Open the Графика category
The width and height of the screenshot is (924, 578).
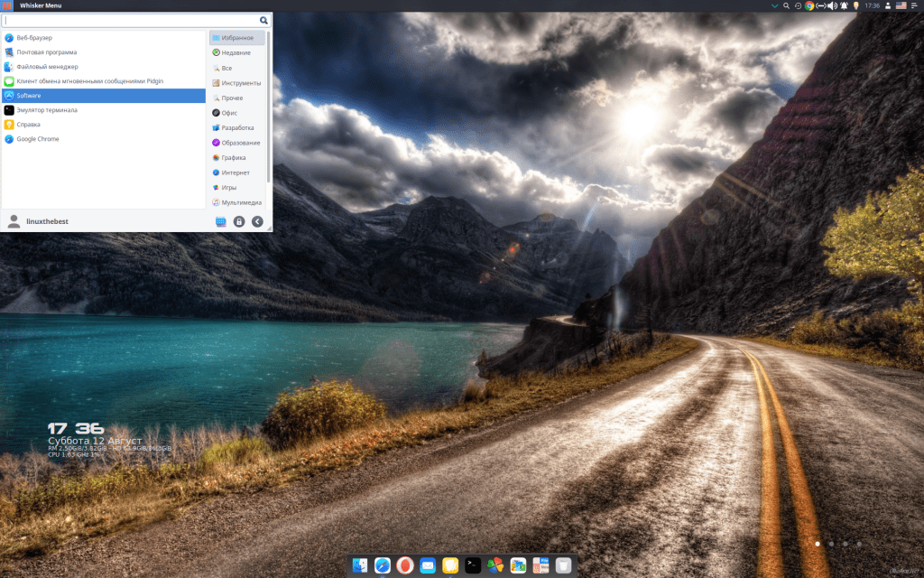click(237, 157)
